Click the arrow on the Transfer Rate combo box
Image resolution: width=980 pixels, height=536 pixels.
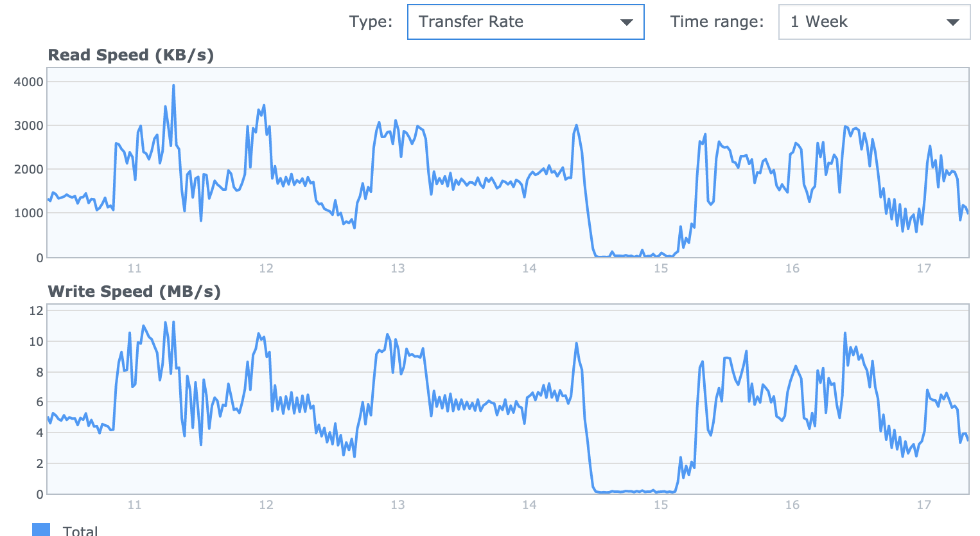(627, 22)
